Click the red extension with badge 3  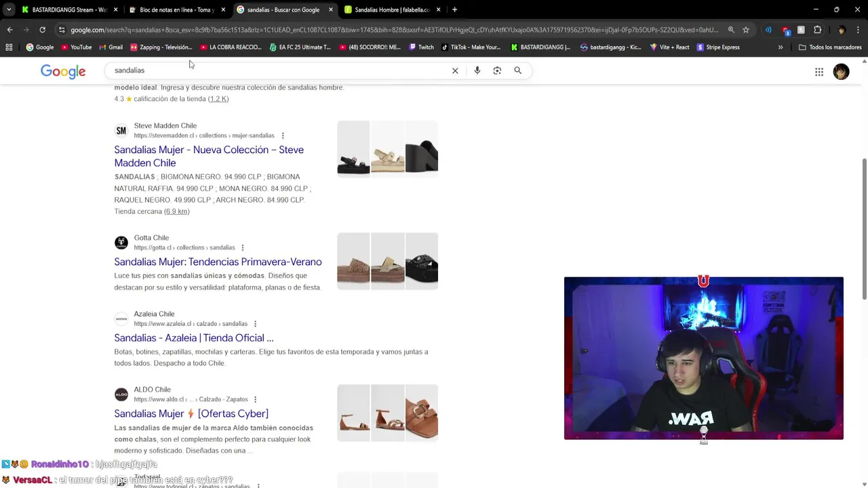785,30
